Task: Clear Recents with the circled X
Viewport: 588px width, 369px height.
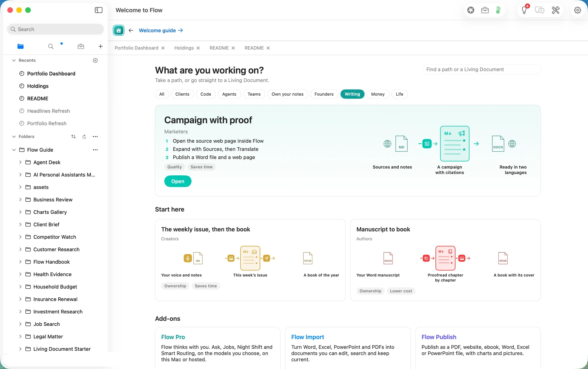Action: tap(95, 60)
